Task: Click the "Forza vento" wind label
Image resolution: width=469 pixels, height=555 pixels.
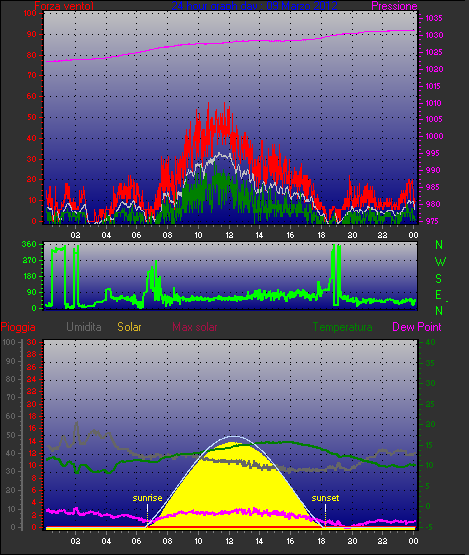Action: [x=64, y=5]
